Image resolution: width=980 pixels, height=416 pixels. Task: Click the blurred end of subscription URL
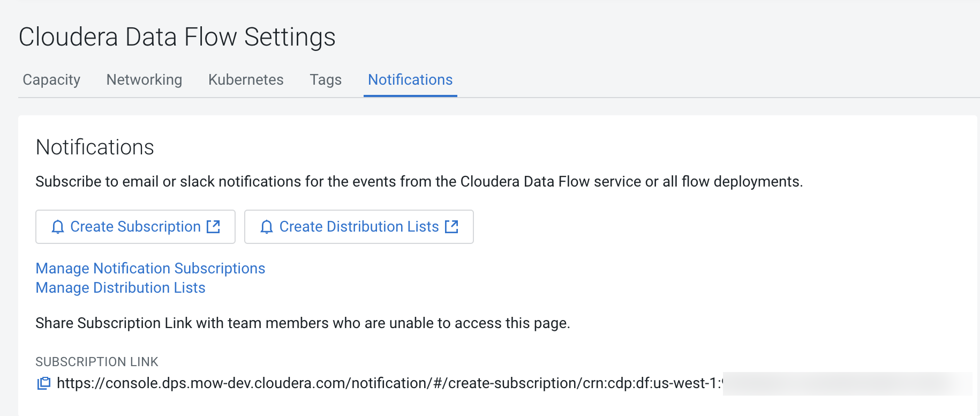[x=846, y=384]
